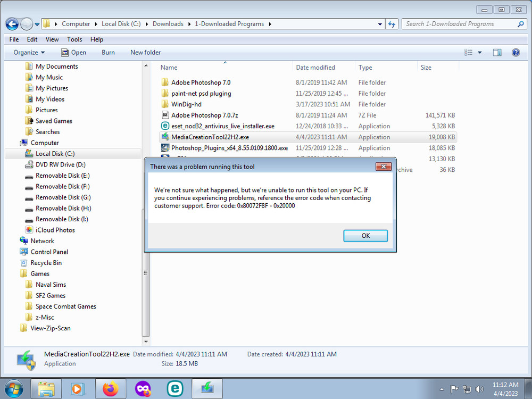Click the search magnifier icon
Screen dimensions: 532x399
(x=520, y=24)
